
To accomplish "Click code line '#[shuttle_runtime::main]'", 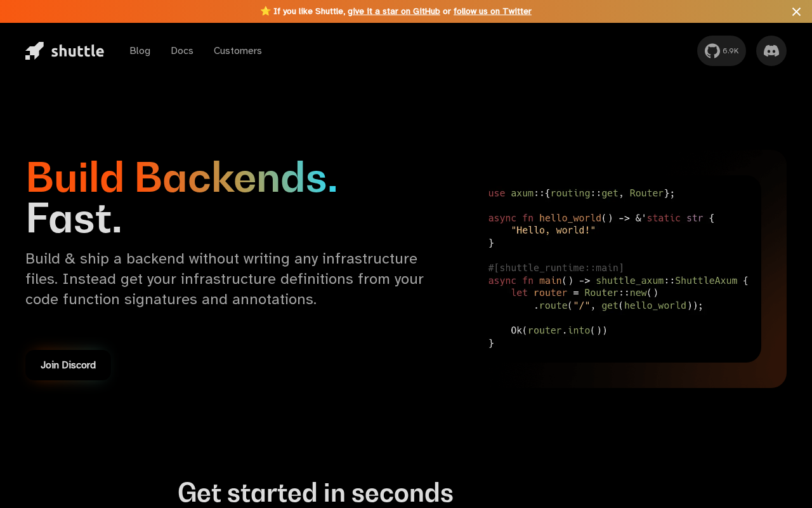I will coord(556,268).
